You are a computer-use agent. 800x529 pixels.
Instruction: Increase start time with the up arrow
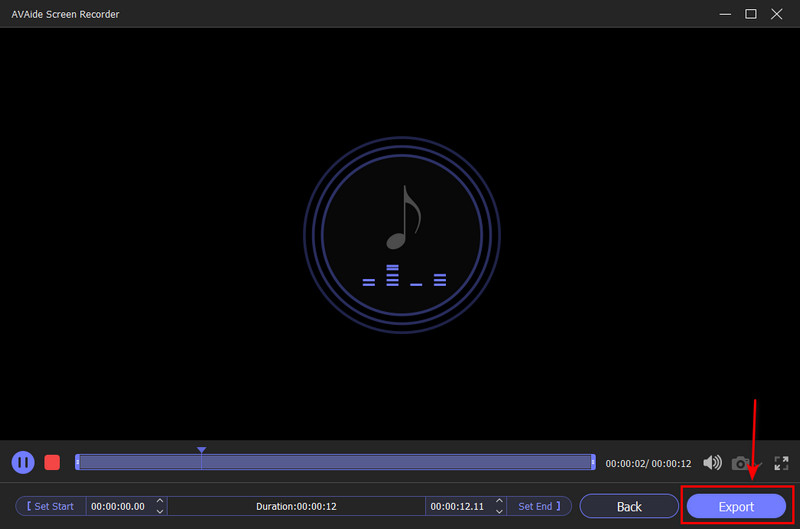[160, 501]
